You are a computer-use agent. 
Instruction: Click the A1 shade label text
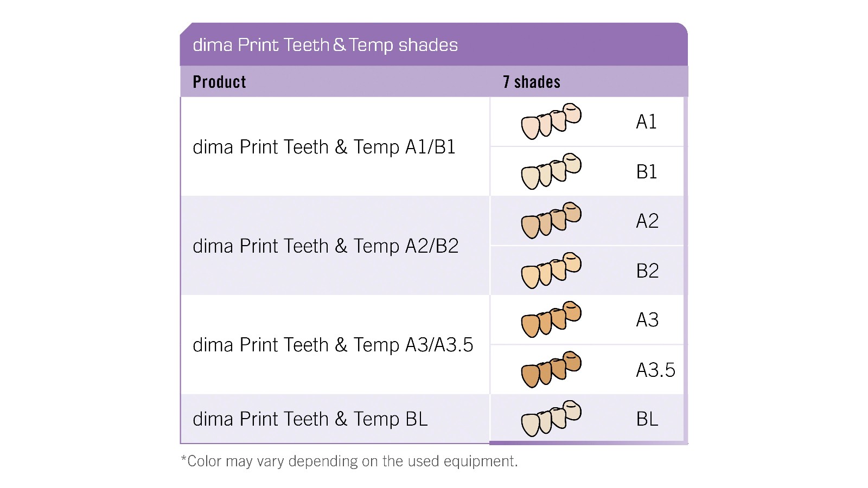click(x=646, y=122)
